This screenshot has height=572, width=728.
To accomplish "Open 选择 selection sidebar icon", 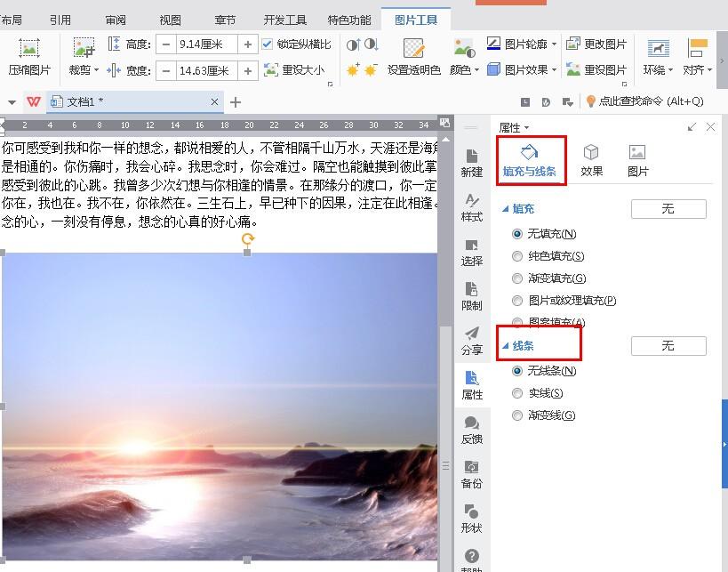I will (472, 253).
